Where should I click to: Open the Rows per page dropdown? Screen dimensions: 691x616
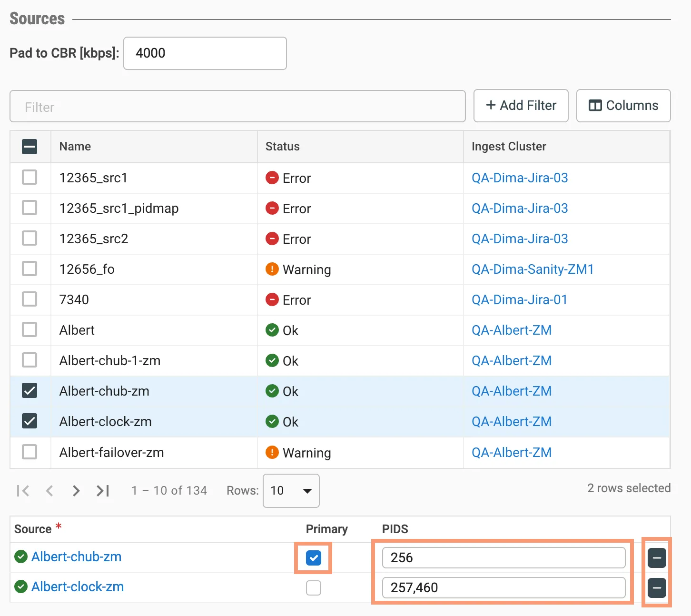[x=291, y=491]
